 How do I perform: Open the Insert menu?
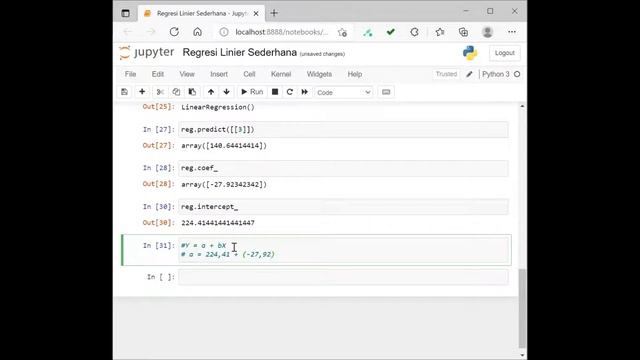tap(219, 74)
